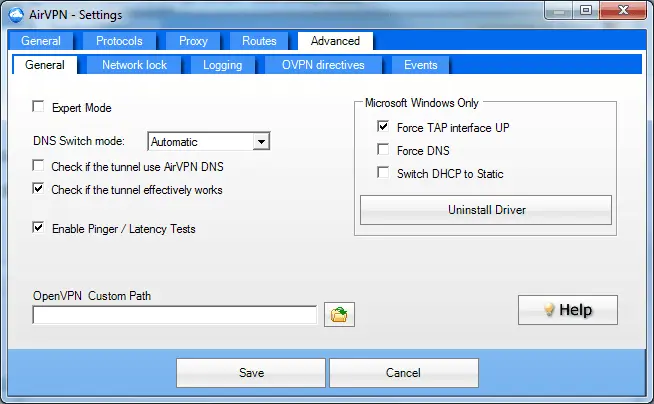Click the Help button

568,310
